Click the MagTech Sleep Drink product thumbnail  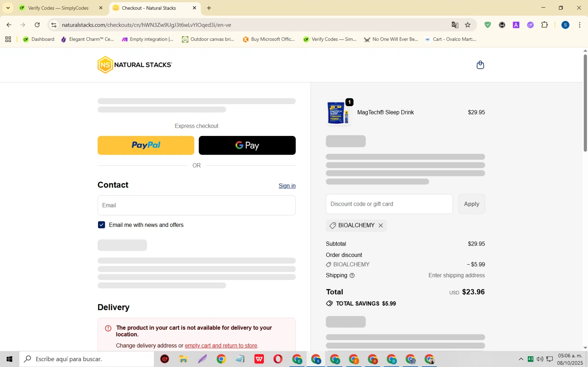click(338, 113)
